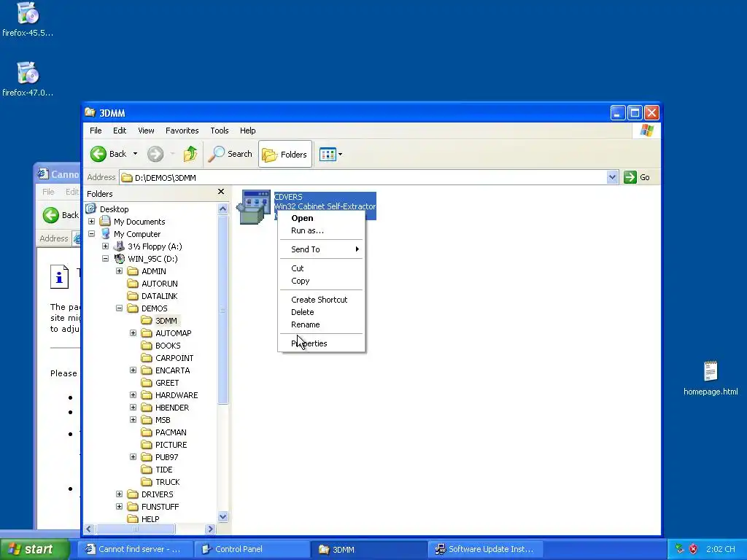Open the Search pane from the toolbar
The width and height of the screenshot is (747, 560).
[x=231, y=154]
